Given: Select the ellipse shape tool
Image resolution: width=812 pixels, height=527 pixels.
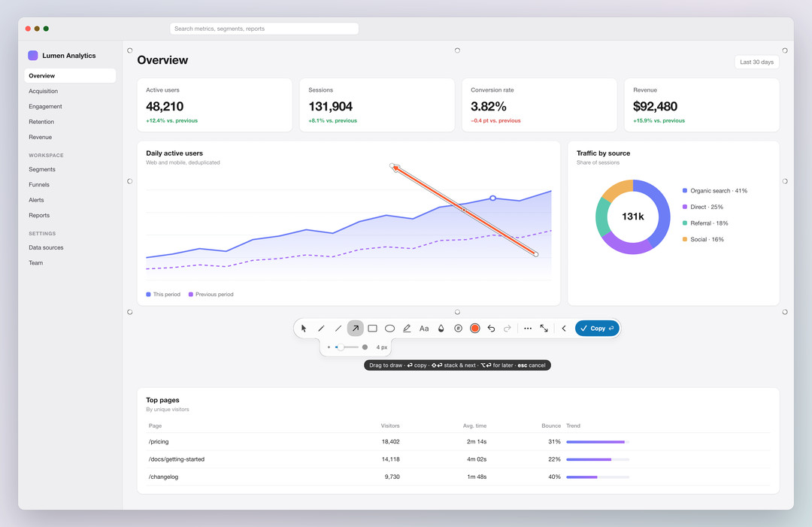Looking at the screenshot, I should 390,329.
